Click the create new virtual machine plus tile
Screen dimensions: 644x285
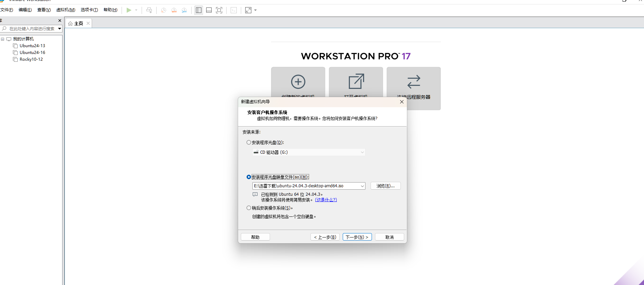(x=298, y=82)
